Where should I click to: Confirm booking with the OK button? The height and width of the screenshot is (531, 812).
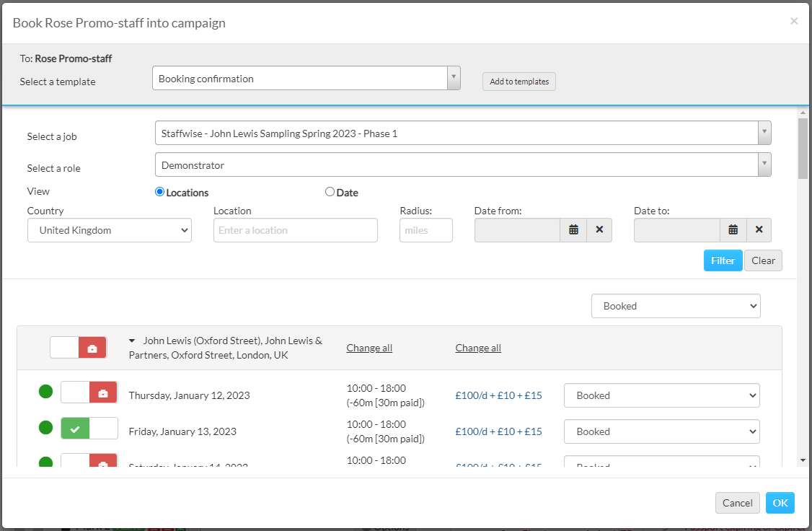pyautogui.click(x=780, y=503)
